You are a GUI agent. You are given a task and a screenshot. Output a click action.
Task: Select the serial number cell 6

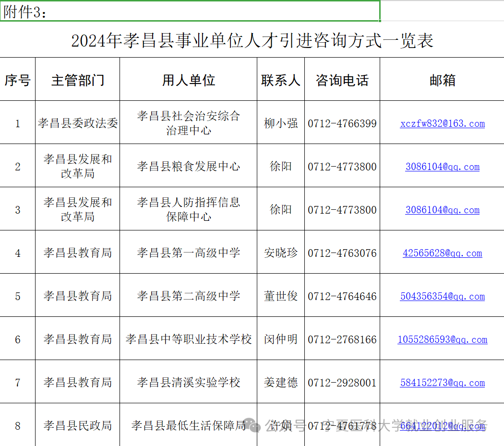click(x=18, y=338)
